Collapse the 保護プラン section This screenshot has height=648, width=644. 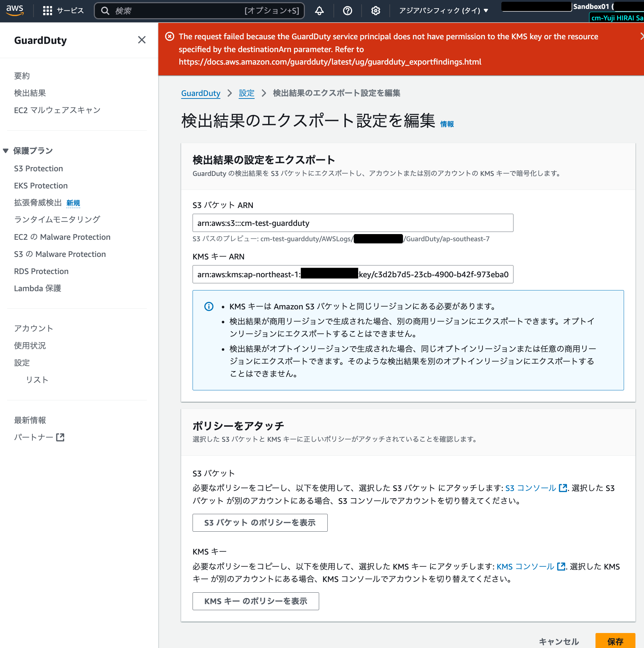[6, 151]
